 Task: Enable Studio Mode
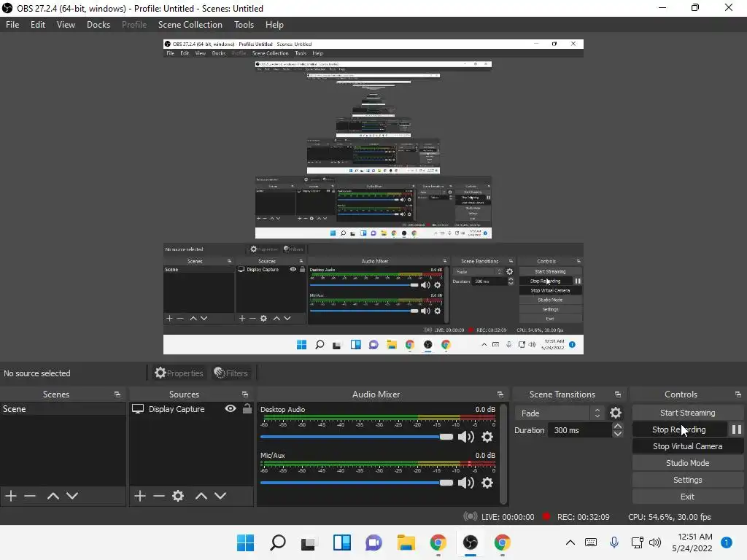687,463
